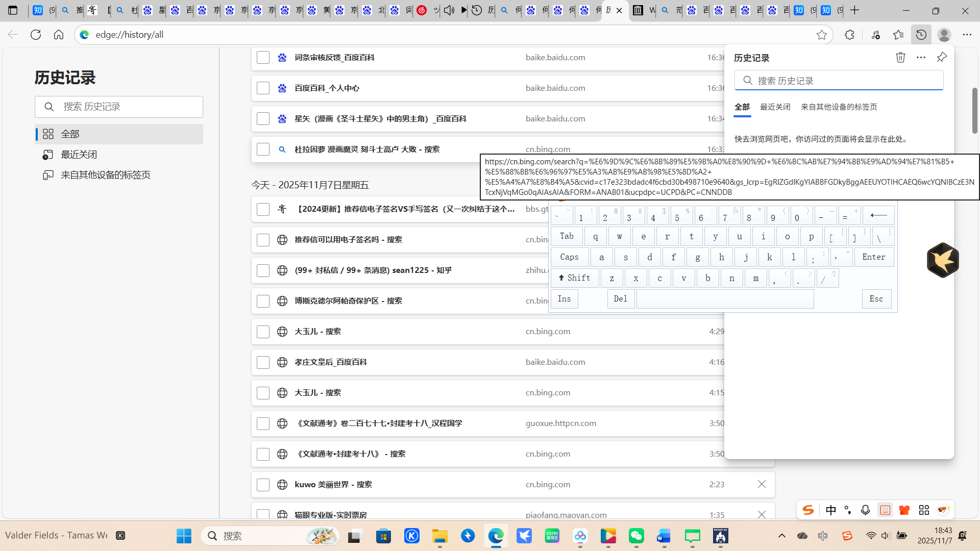The width and height of the screenshot is (980, 551).
Task: Select checkbox for 大玉儿 - 搜索 at 4:29
Action: point(263,332)
